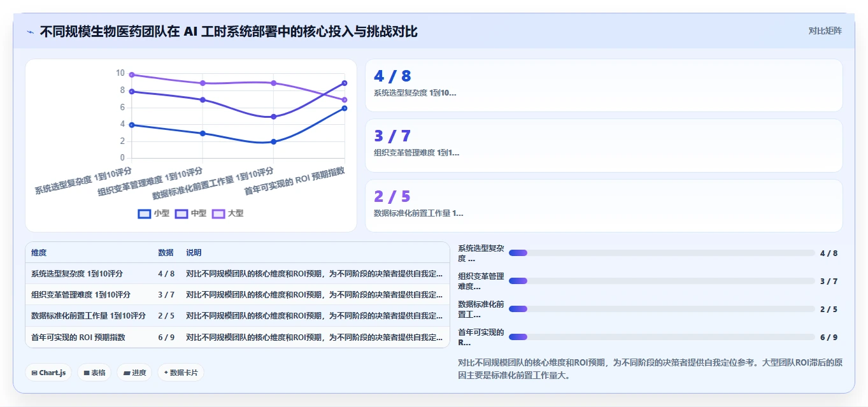Select the 进度 tag
The image size is (868, 407).
134,373
